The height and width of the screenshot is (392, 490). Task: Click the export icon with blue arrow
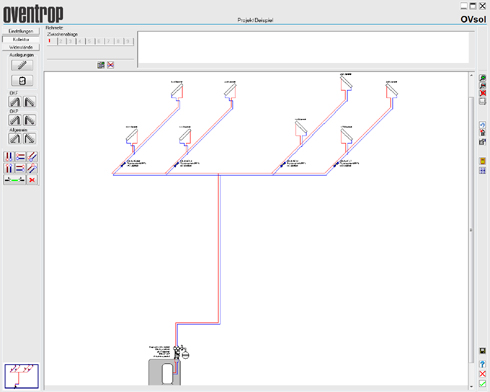[482, 142]
